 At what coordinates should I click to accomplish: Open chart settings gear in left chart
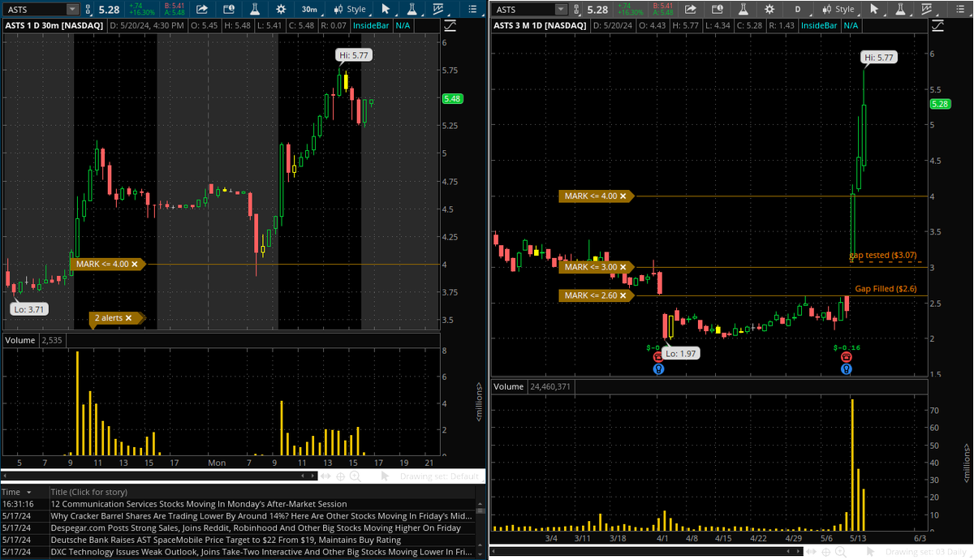281,9
